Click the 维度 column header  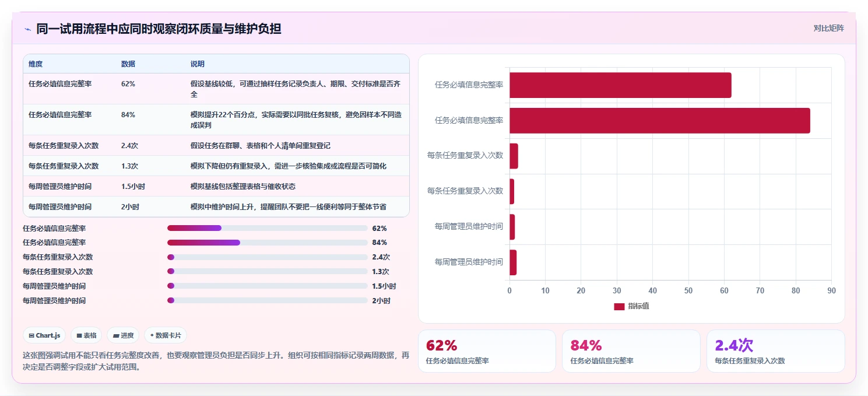click(36, 64)
